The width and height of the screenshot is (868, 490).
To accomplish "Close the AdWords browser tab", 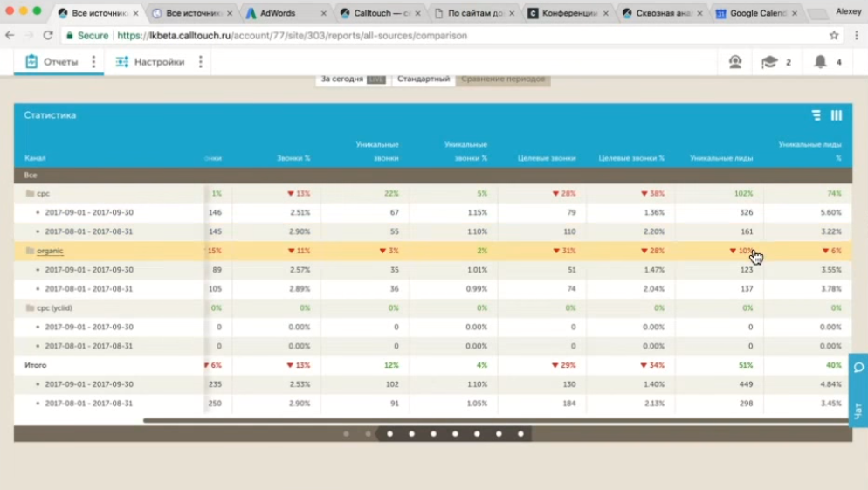I will coord(323,13).
